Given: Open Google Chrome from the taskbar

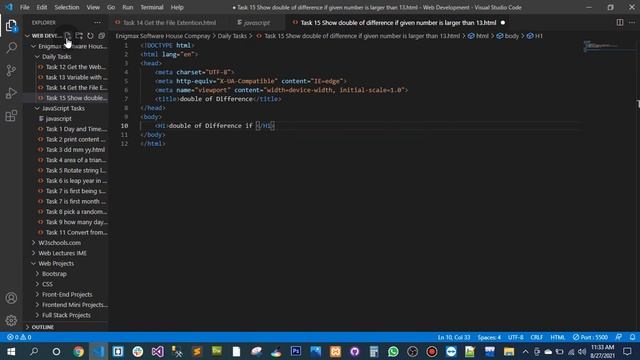Looking at the screenshot, I should pos(78,351).
